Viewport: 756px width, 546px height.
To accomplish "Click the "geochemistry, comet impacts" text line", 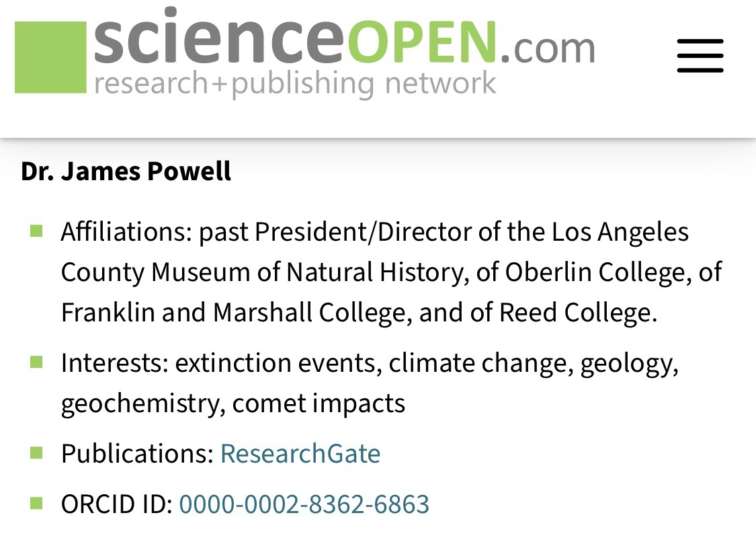I will [x=233, y=403].
